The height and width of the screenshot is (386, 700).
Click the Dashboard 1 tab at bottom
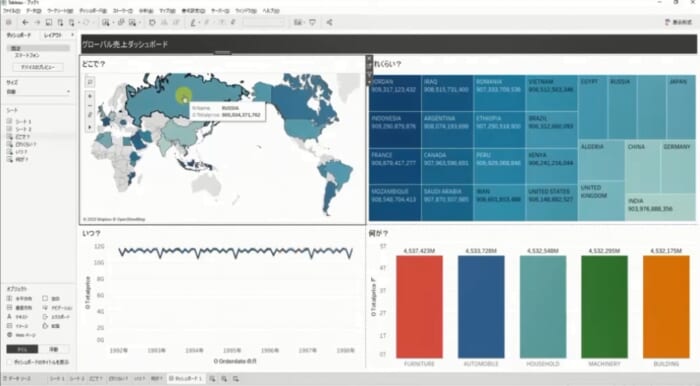coord(185,378)
